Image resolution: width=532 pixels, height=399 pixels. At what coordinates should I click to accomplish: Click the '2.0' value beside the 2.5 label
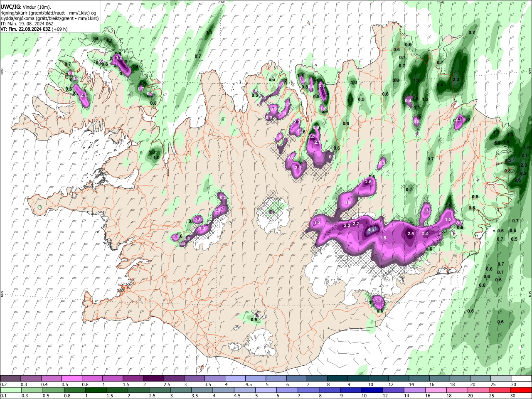click(x=425, y=234)
